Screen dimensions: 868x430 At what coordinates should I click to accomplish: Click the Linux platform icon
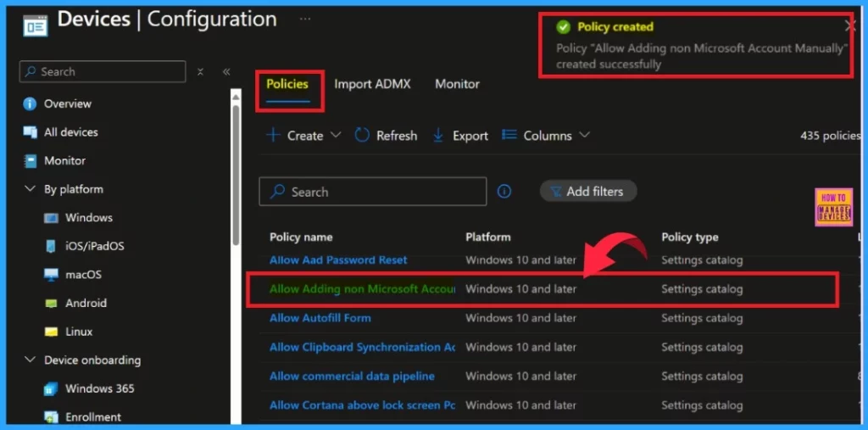pos(51,332)
